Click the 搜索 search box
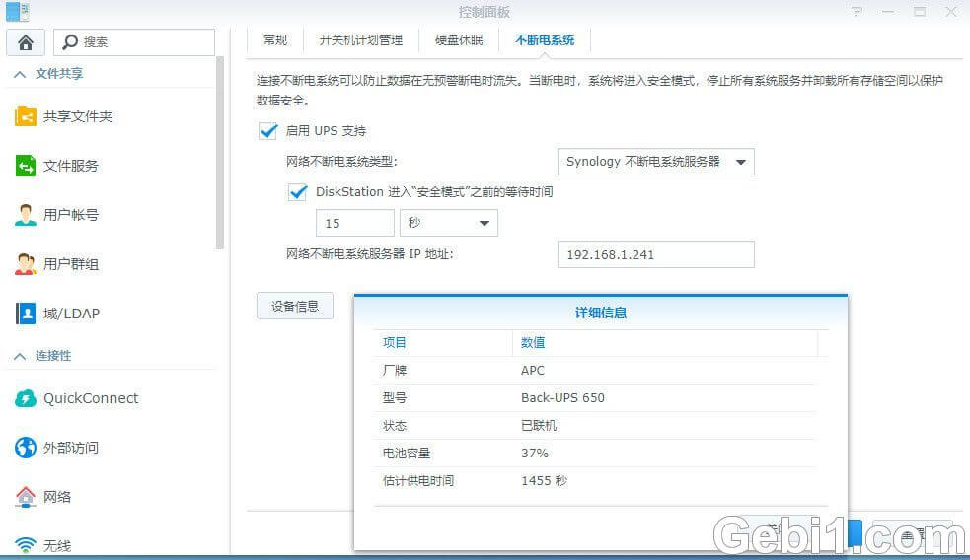The height and width of the screenshot is (560, 970). 133,42
